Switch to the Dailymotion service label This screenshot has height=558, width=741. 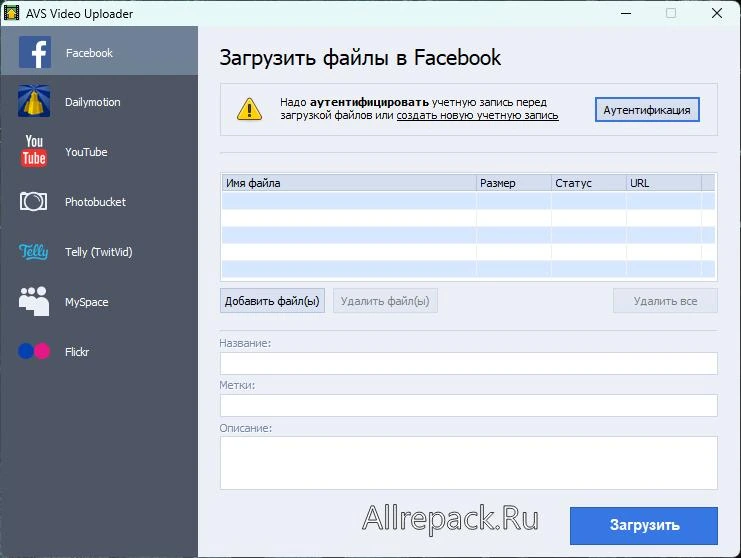(x=93, y=102)
